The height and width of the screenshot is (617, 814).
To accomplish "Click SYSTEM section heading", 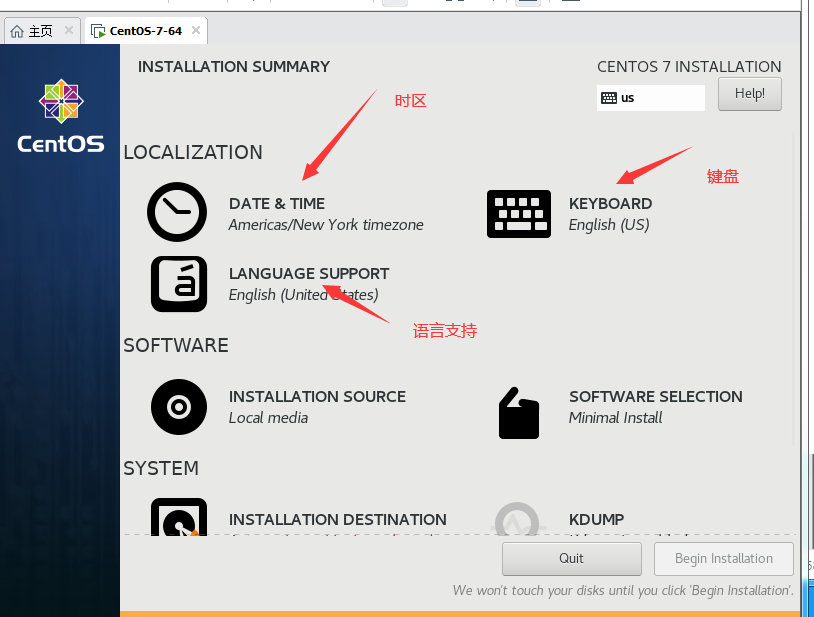I will pyautogui.click(x=161, y=468).
